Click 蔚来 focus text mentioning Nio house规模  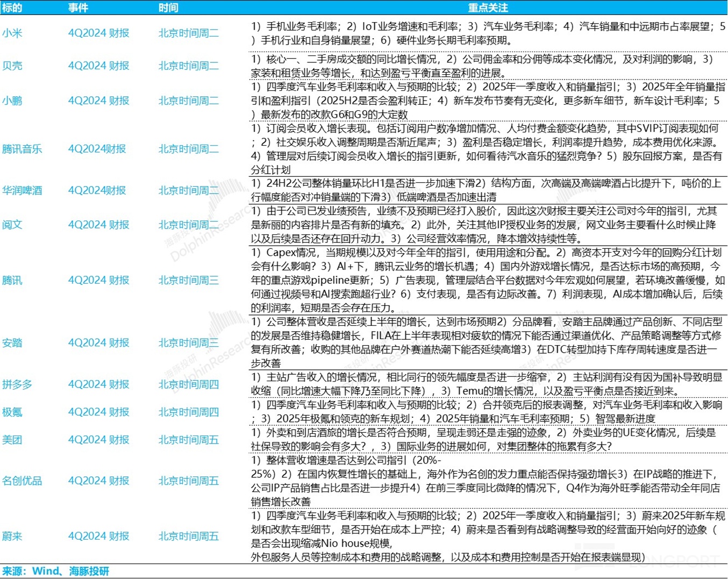[x=488, y=536]
